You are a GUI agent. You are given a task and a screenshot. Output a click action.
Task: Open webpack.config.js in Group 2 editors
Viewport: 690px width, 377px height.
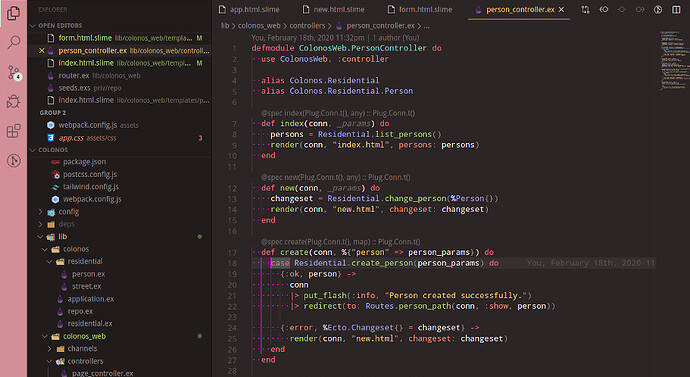tap(120, 125)
